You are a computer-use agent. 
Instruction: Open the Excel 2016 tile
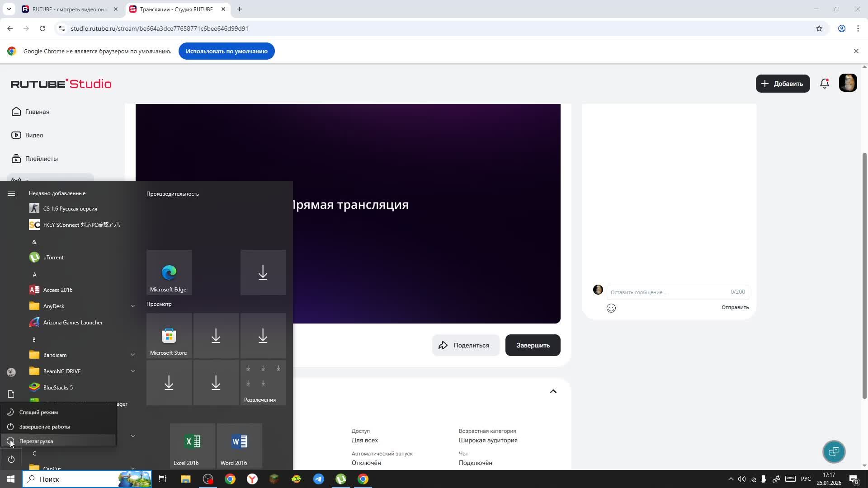point(193,445)
